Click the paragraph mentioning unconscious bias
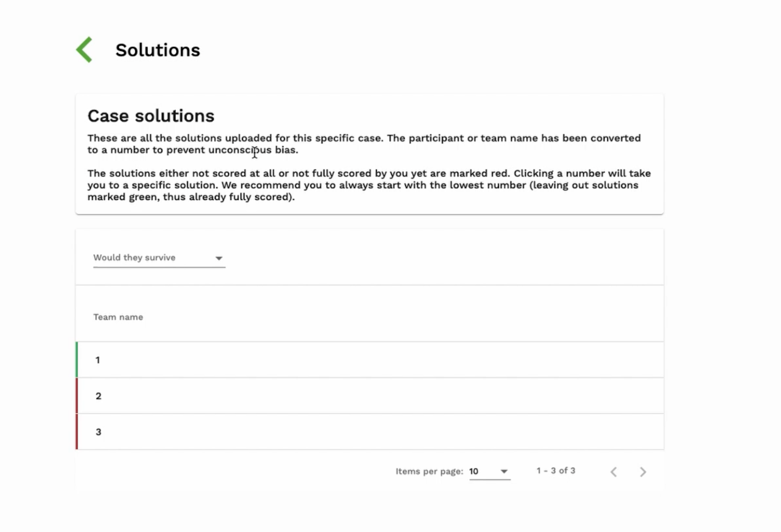The image size is (781, 532). point(364,144)
